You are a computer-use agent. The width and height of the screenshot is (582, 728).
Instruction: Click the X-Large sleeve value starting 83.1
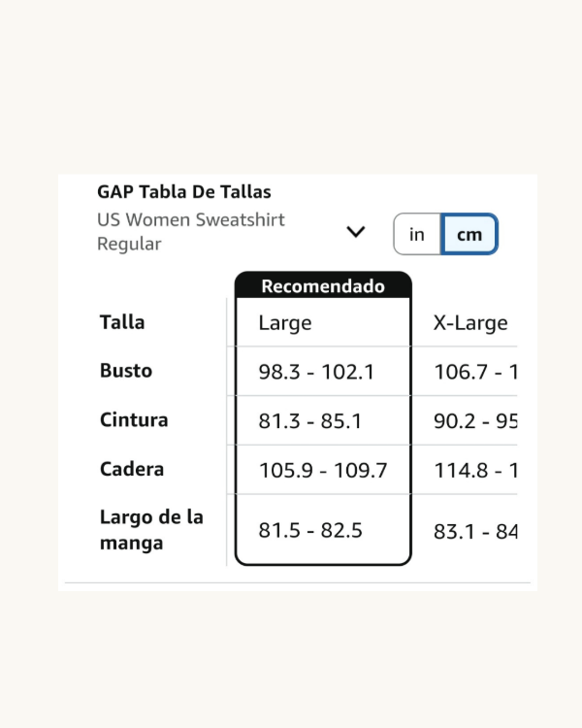tap(475, 532)
